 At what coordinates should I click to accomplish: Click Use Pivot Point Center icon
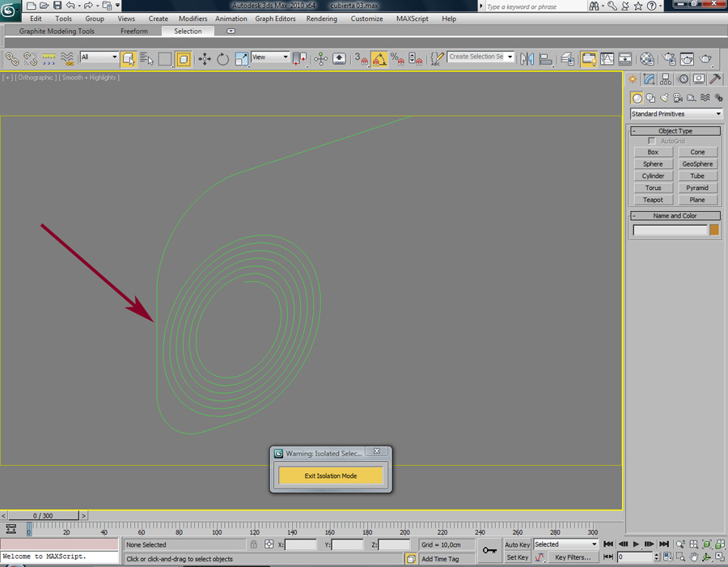(300, 59)
